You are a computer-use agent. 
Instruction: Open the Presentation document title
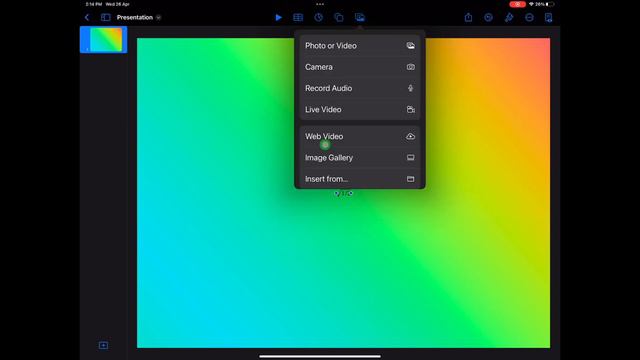[135, 18]
